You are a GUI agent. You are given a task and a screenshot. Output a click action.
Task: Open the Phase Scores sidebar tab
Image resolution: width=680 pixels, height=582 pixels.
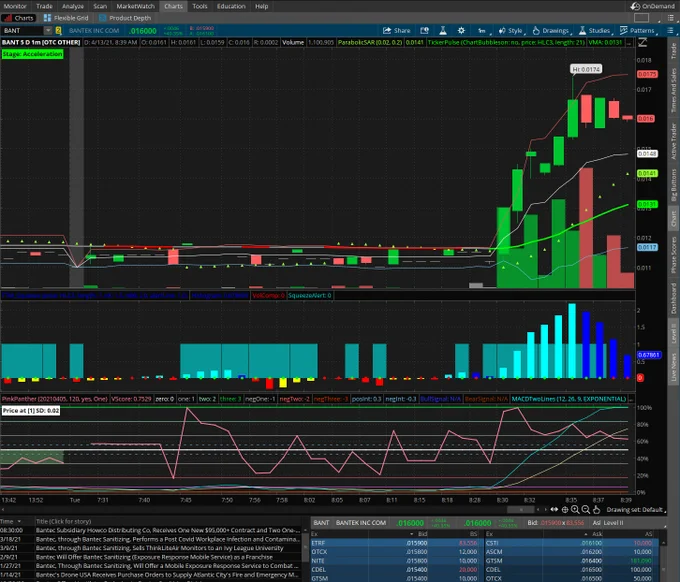pos(673,255)
